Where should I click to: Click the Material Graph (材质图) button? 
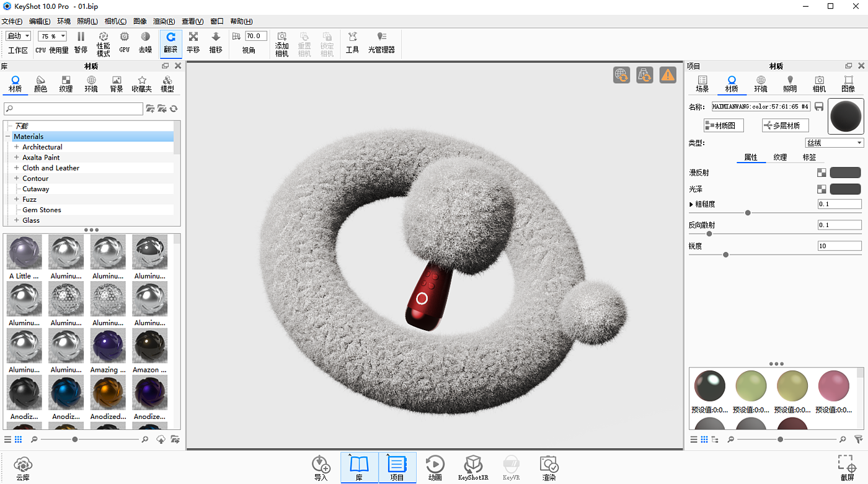tap(724, 125)
